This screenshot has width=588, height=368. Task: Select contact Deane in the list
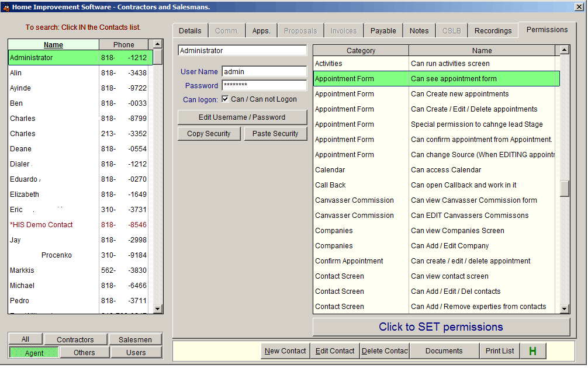click(x=81, y=149)
